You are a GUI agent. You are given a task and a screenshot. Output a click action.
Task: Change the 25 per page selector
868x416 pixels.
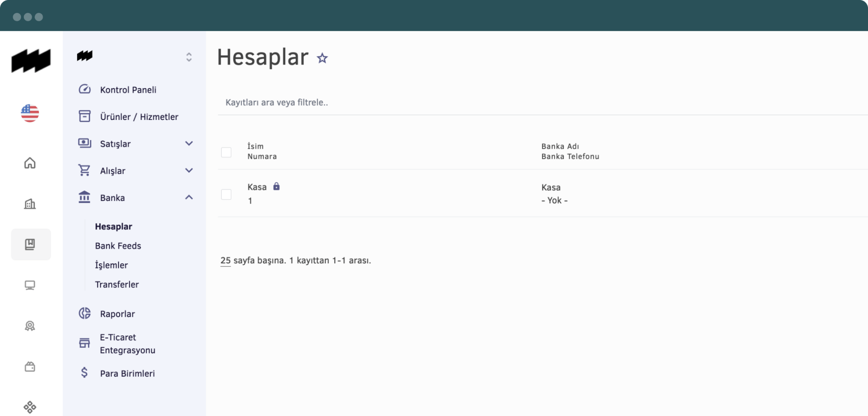(x=225, y=261)
